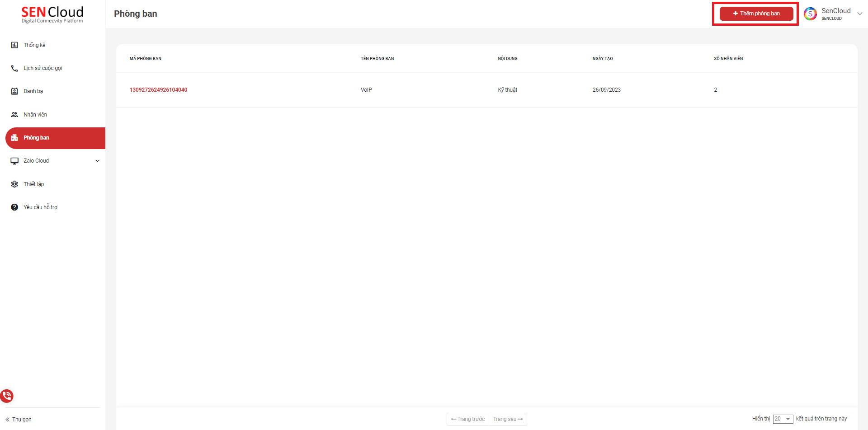Open the SenCloud account dropdown arrow
The image size is (868, 430).
pyautogui.click(x=860, y=14)
